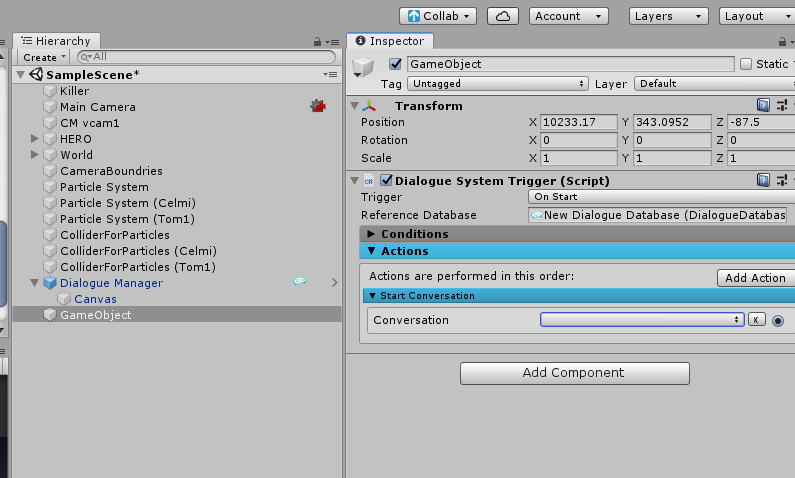Click the Position Y field 343.0952

pos(672,122)
